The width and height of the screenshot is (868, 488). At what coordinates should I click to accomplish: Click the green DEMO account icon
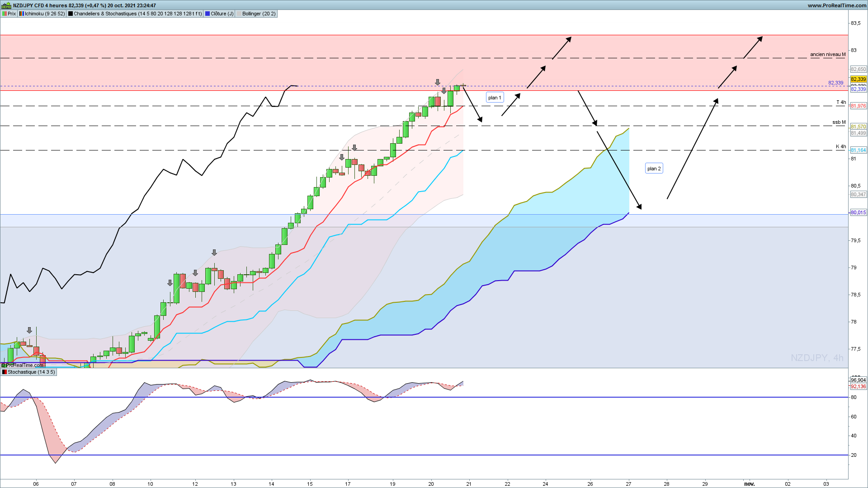click(6, 5)
